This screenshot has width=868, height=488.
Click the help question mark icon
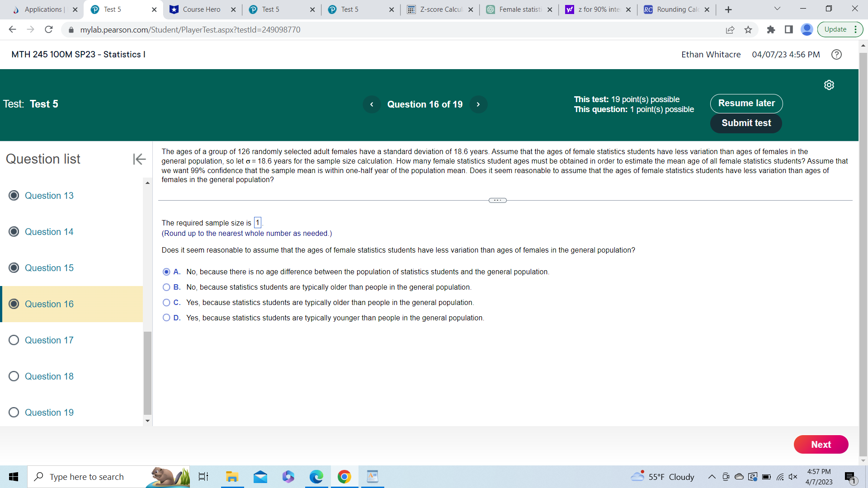pyautogui.click(x=836, y=54)
